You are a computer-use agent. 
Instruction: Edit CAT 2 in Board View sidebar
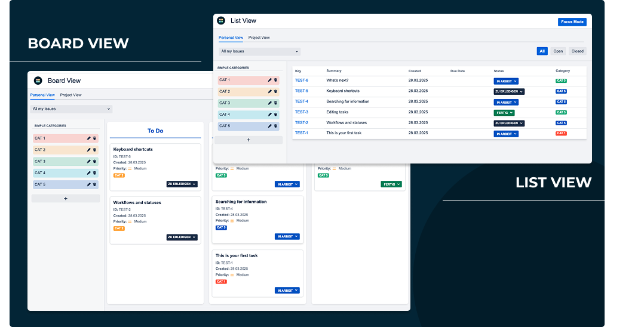(88, 150)
